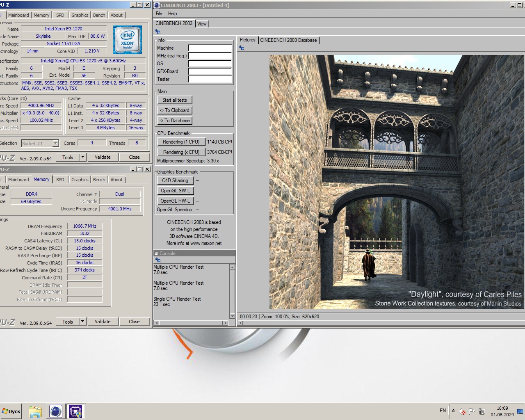Click Tools button in bottom CPU-Z window

point(68,322)
